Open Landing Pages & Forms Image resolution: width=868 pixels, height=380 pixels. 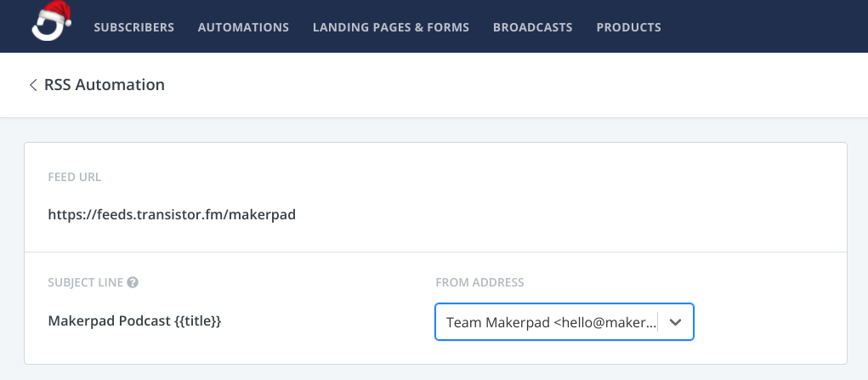(x=391, y=27)
